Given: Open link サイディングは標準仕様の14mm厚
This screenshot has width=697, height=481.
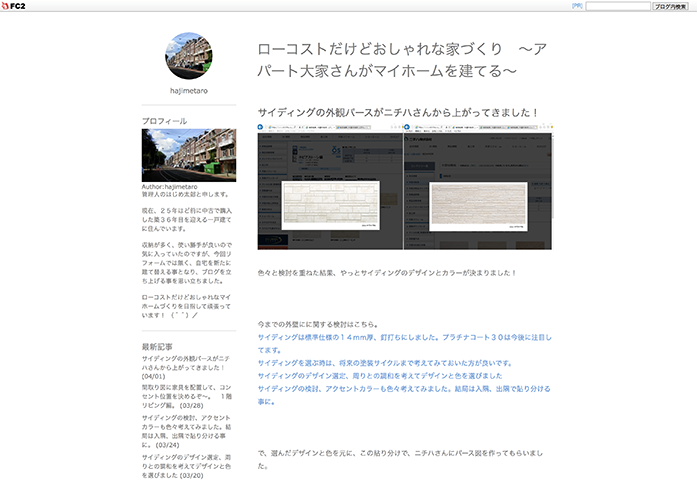Looking at the screenshot, I should 405,344.
